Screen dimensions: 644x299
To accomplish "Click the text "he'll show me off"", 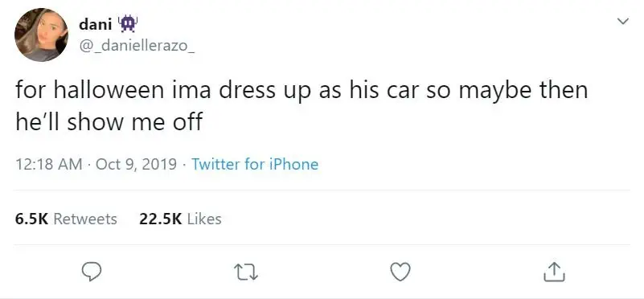I will [x=109, y=121].
